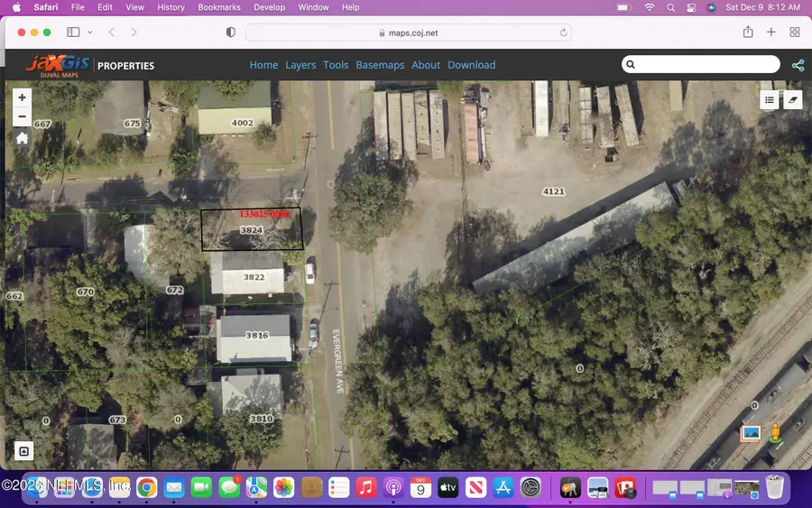The width and height of the screenshot is (812, 508).
Task: Go to the Home link
Action: point(263,65)
